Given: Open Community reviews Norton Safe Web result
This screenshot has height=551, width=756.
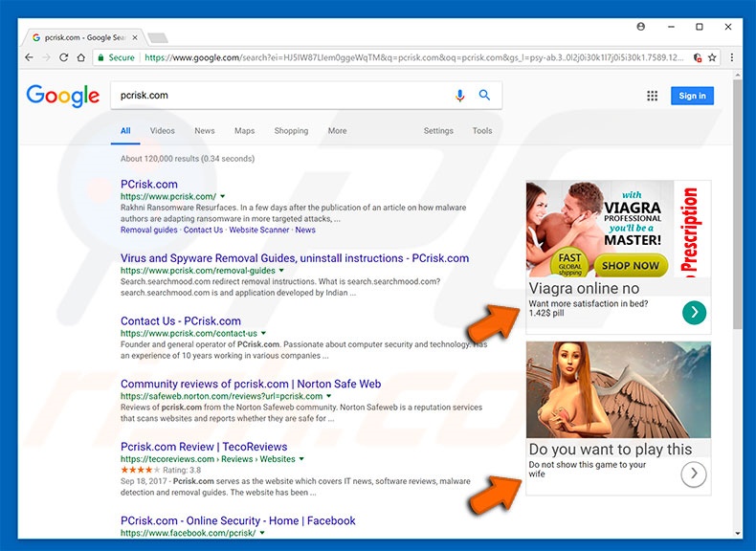Looking at the screenshot, I should (251, 384).
